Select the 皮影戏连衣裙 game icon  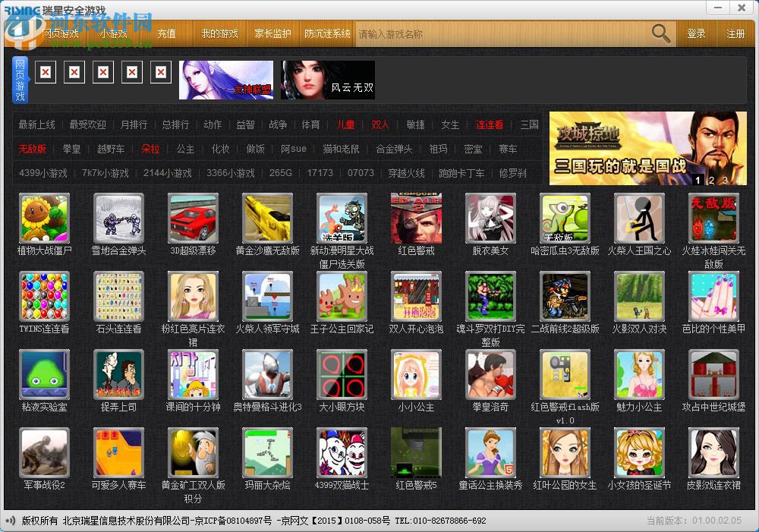pos(714,452)
